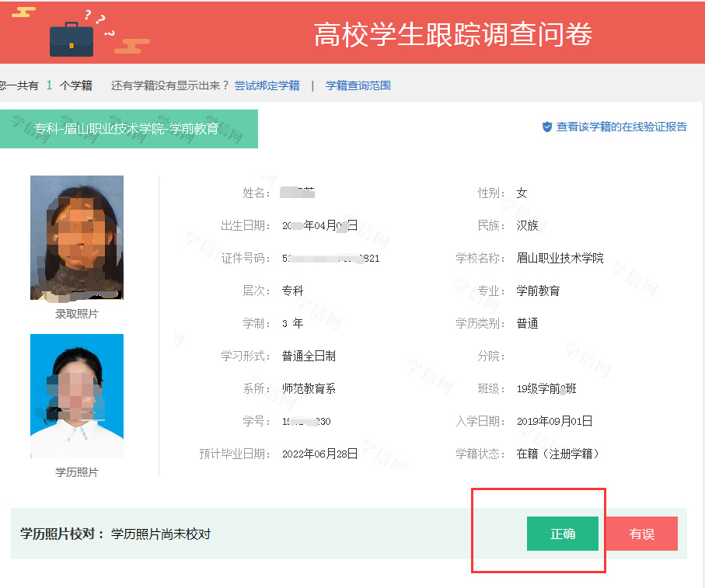Click the briefcase icon in the header
The height and width of the screenshot is (588, 705).
pyautogui.click(x=72, y=38)
